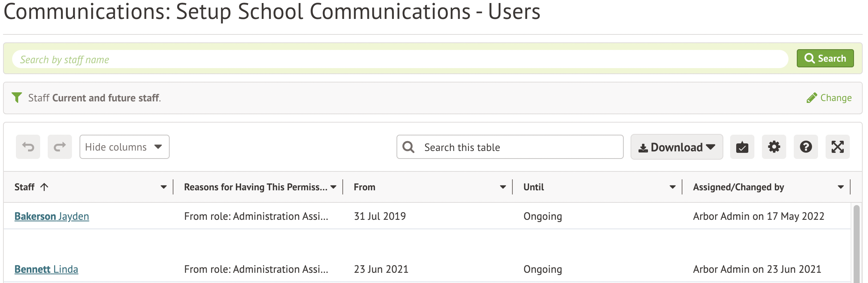Open Assigned/Changed by column dropdown arrow
Image resolution: width=868 pixels, height=283 pixels.
pyautogui.click(x=841, y=187)
